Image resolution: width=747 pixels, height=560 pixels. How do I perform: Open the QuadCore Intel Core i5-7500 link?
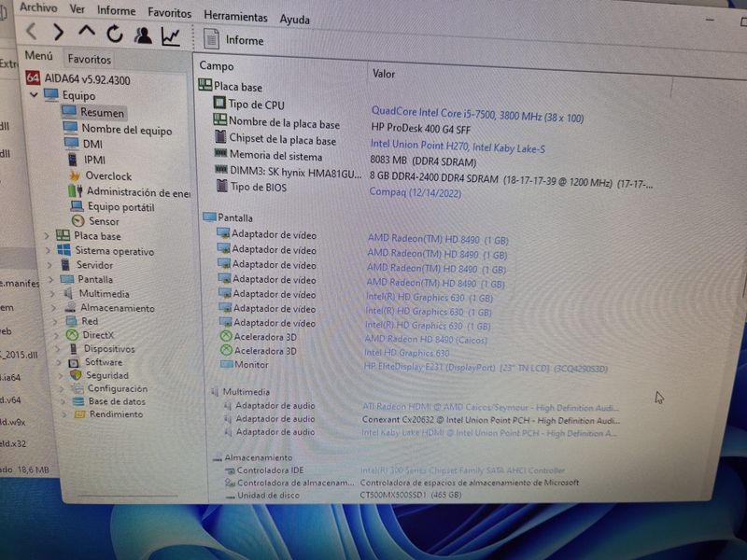[x=477, y=114]
